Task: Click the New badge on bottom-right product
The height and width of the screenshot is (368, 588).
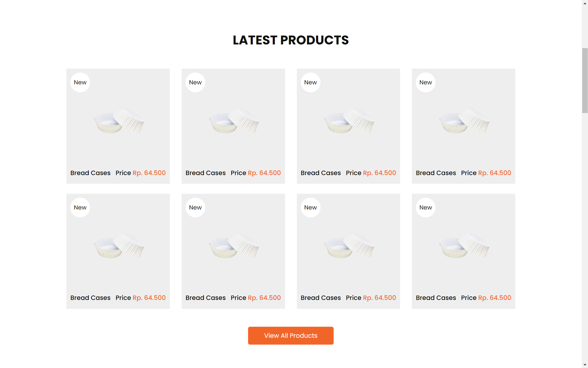Action: click(x=426, y=207)
